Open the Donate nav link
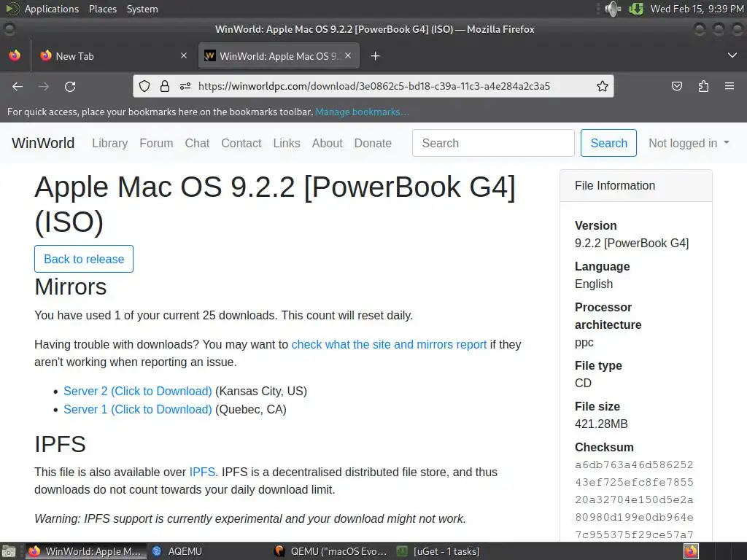This screenshot has width=747, height=560. coord(373,143)
